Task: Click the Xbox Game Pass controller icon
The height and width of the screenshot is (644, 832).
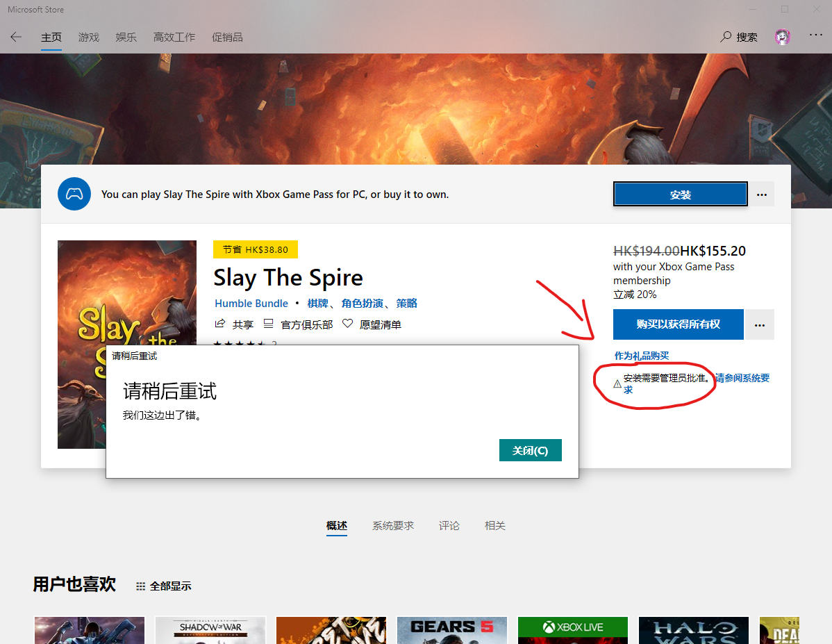Action: (74, 194)
